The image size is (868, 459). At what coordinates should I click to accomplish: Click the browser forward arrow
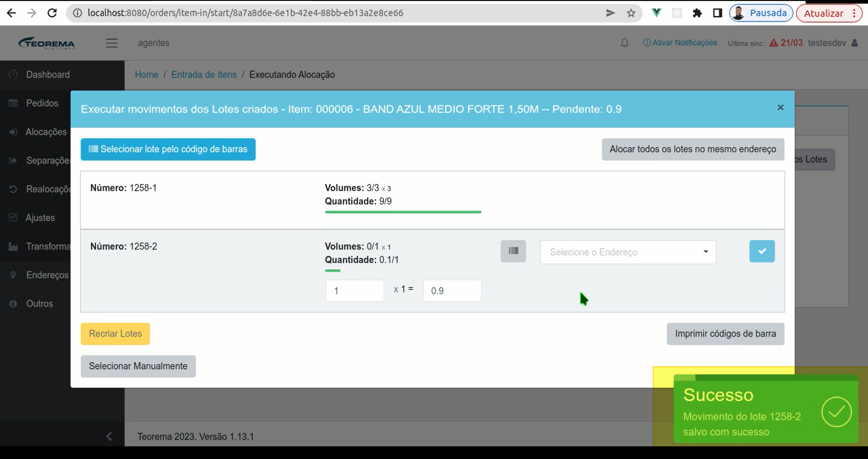coord(32,13)
